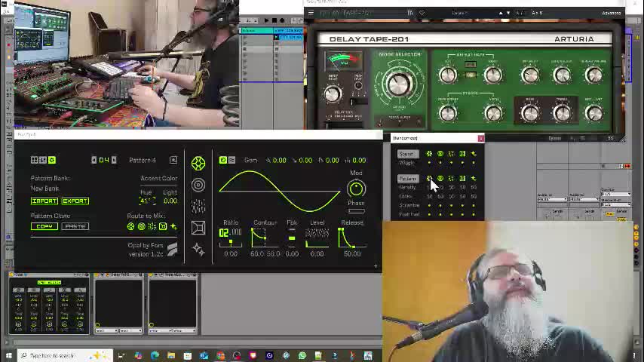Open the Audio To dropdown in mixer

coord(553,199)
